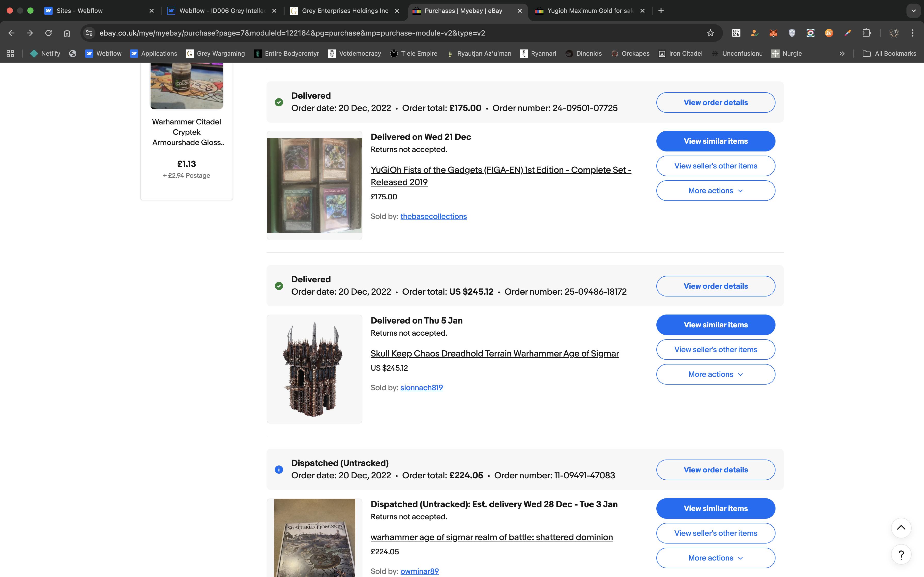Open the QR code extension icon

736,33
